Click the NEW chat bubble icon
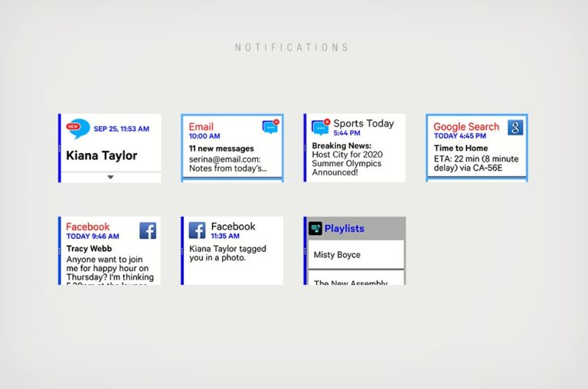Image resolution: width=588 pixels, height=389 pixels. (77, 128)
